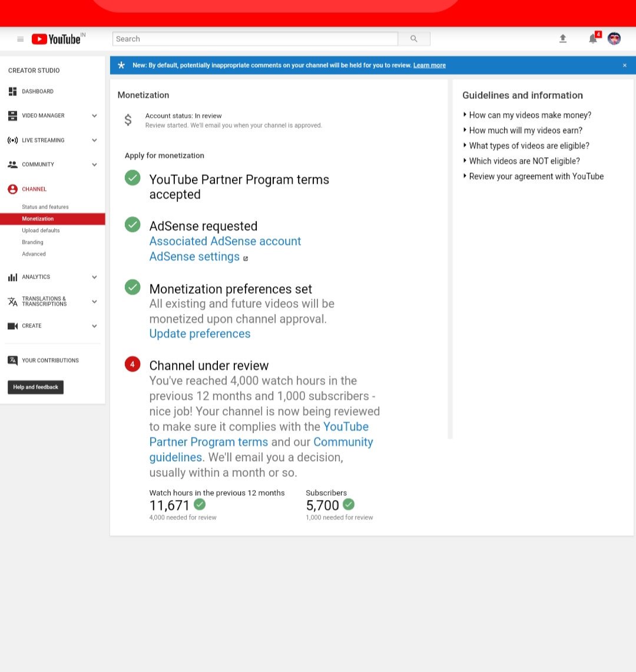Click checkmark next to 5,700 subscribers
The height and width of the screenshot is (672, 636).
349,504
